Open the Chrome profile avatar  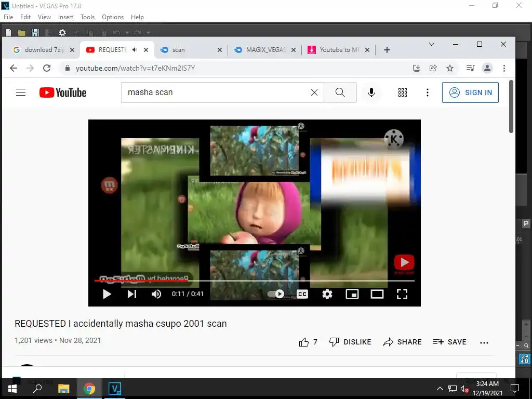pos(487,68)
